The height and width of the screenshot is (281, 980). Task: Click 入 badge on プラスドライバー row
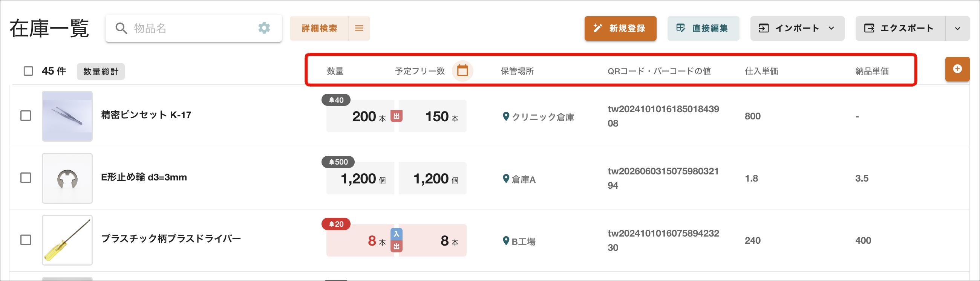[x=397, y=234]
